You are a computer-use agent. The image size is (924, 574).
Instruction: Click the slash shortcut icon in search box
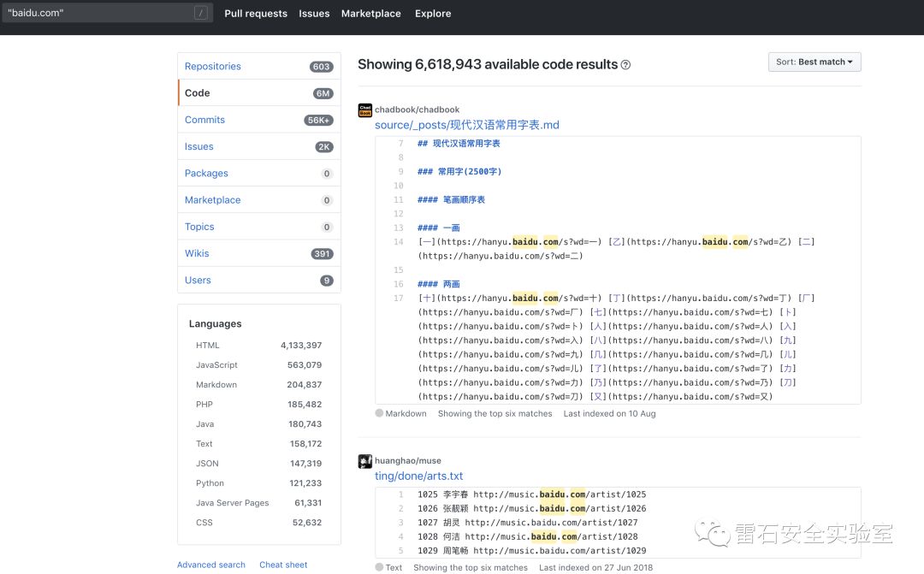click(200, 13)
